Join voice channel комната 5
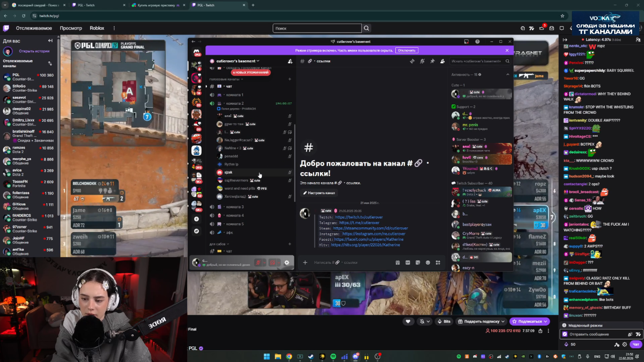This screenshot has width=644, height=362. pyautogui.click(x=251, y=224)
